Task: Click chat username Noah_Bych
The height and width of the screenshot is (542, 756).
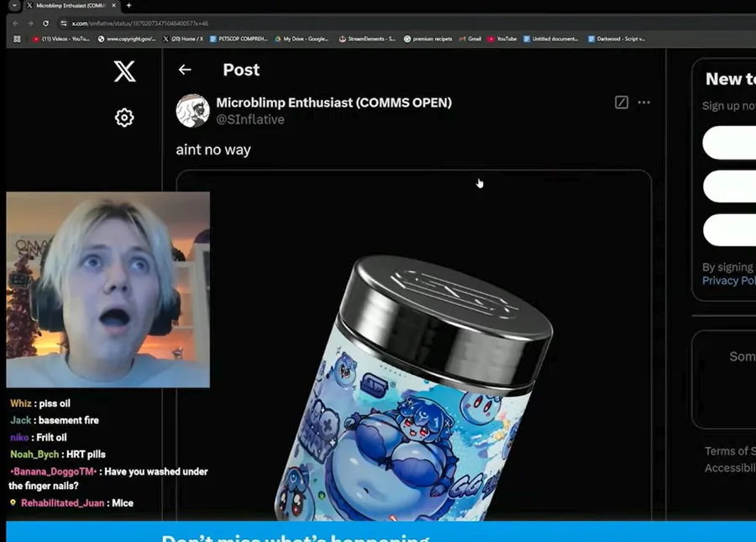Action: tap(34, 455)
